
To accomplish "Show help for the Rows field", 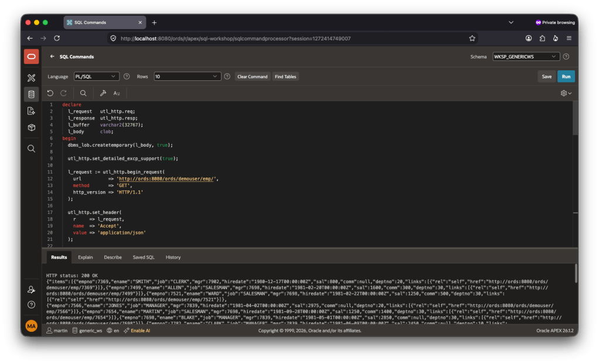I will (x=227, y=76).
